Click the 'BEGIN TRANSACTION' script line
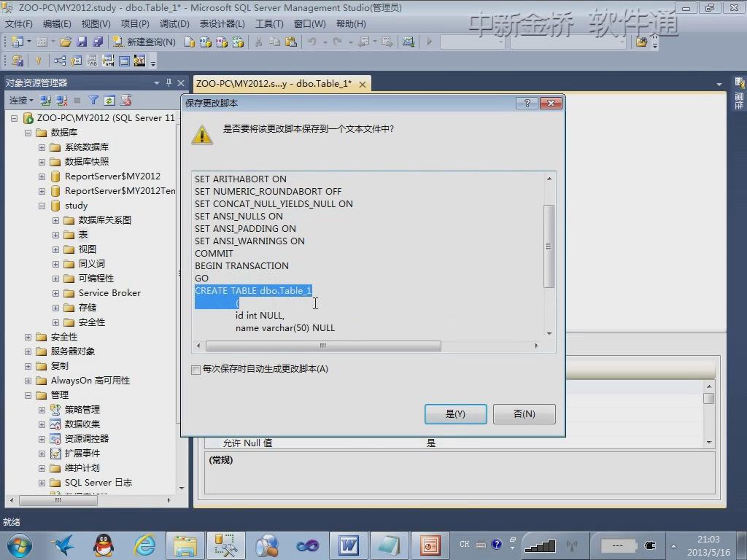Screen dimensions: 747x560 click(x=241, y=265)
